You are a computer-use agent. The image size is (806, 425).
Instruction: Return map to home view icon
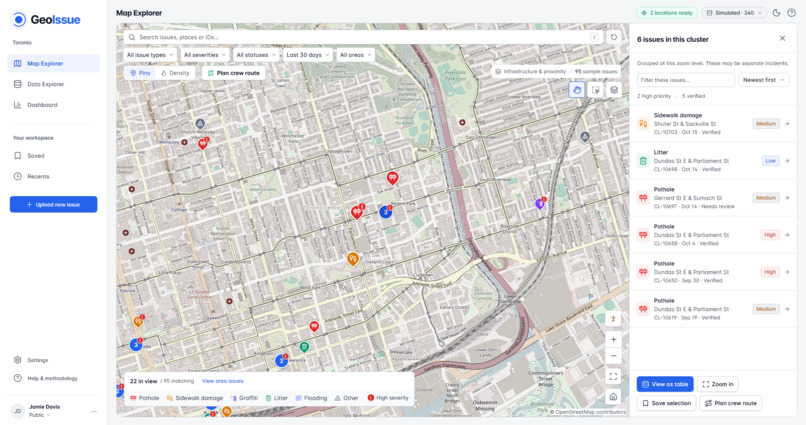click(613, 397)
